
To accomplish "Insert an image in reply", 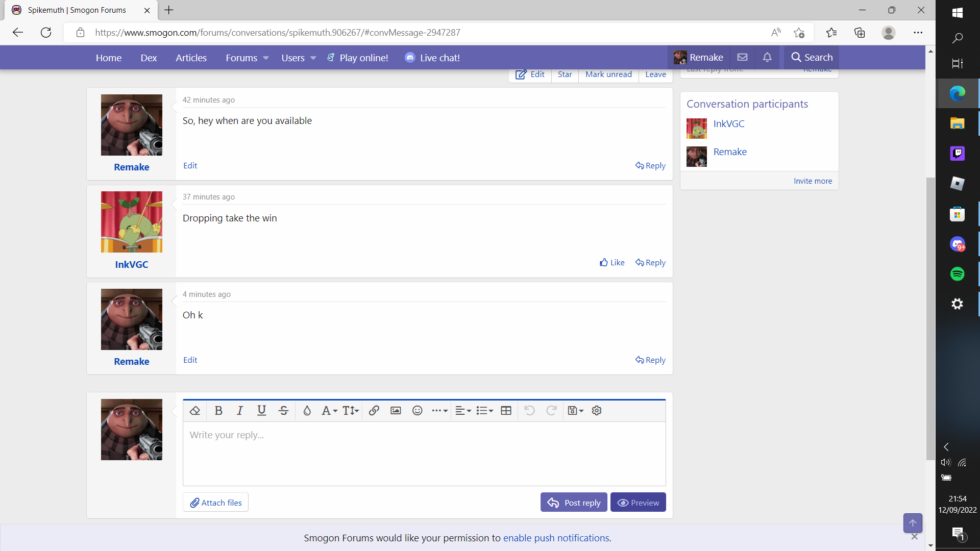I will point(396,411).
